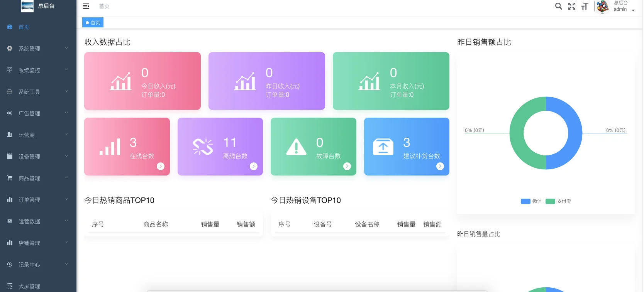644x292 pixels.
Task: Click the 广告管理 sidebar icon
Action: click(10, 113)
